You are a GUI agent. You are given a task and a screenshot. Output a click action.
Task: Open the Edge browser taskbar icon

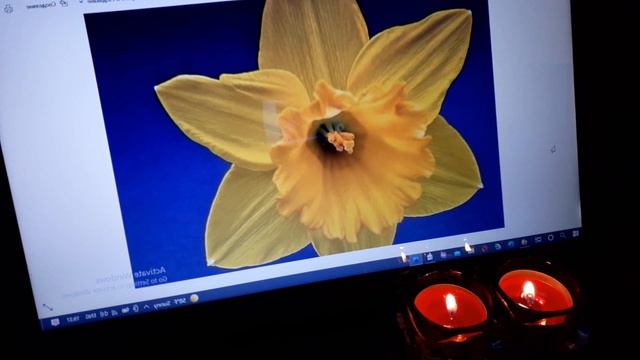point(511,244)
